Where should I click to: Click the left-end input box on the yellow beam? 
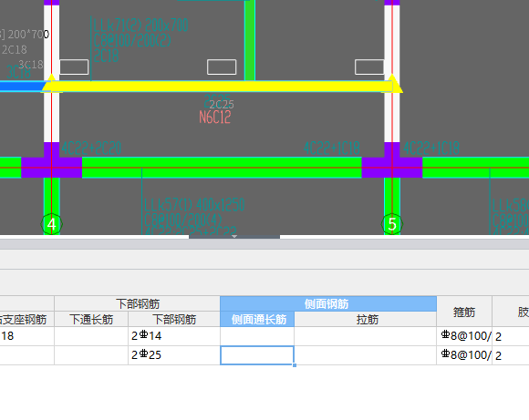click(74, 67)
